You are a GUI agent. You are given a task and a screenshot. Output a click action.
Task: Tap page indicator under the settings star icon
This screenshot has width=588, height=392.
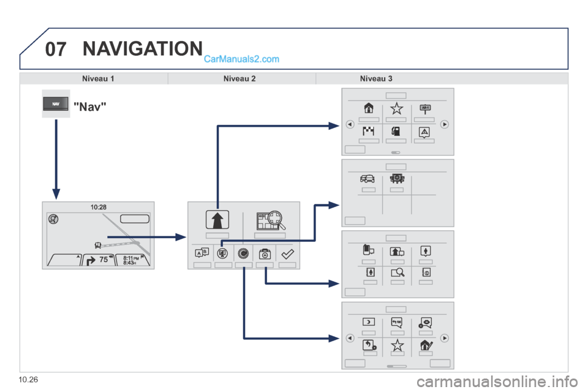pos(397,366)
